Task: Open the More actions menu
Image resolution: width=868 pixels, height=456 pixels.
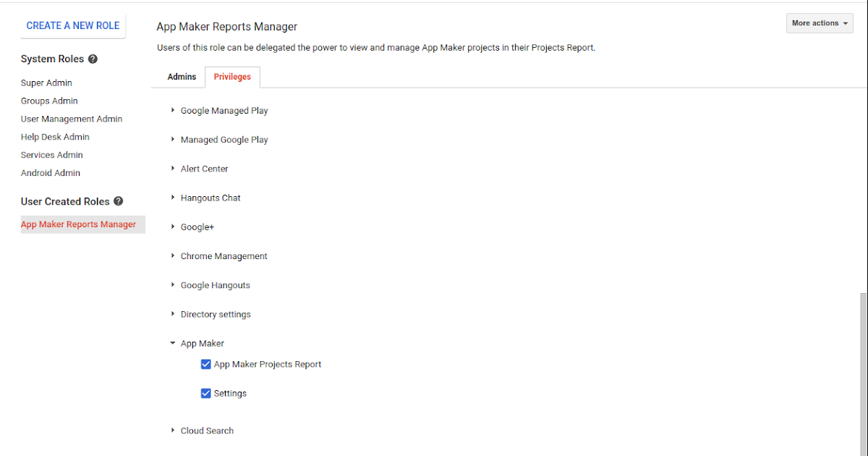Action: click(819, 22)
